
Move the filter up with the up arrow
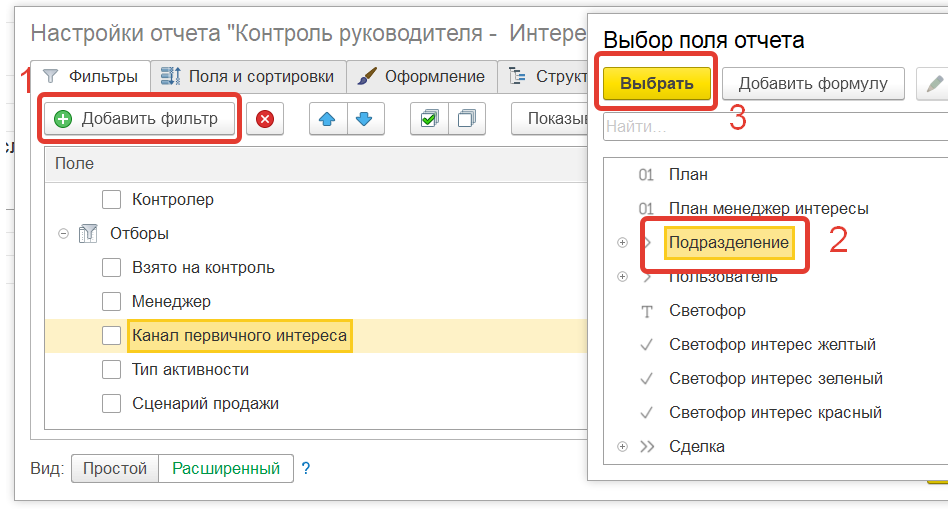click(326, 119)
